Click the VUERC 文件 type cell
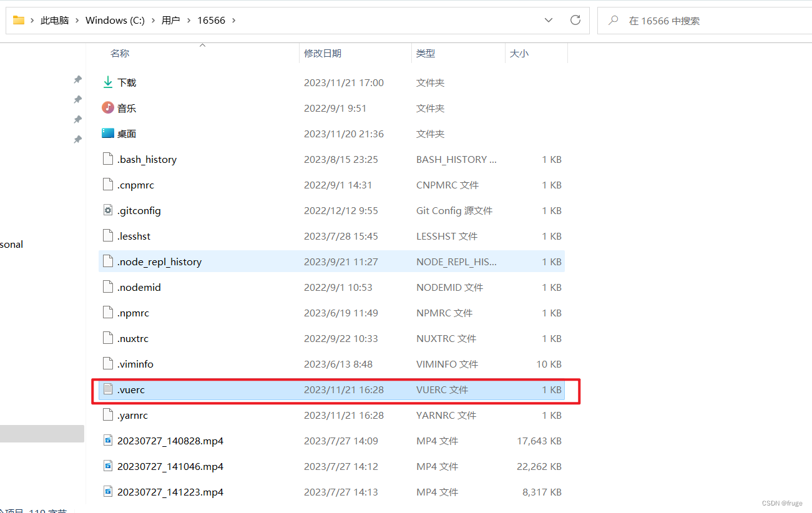812x513 pixels. [x=442, y=389]
